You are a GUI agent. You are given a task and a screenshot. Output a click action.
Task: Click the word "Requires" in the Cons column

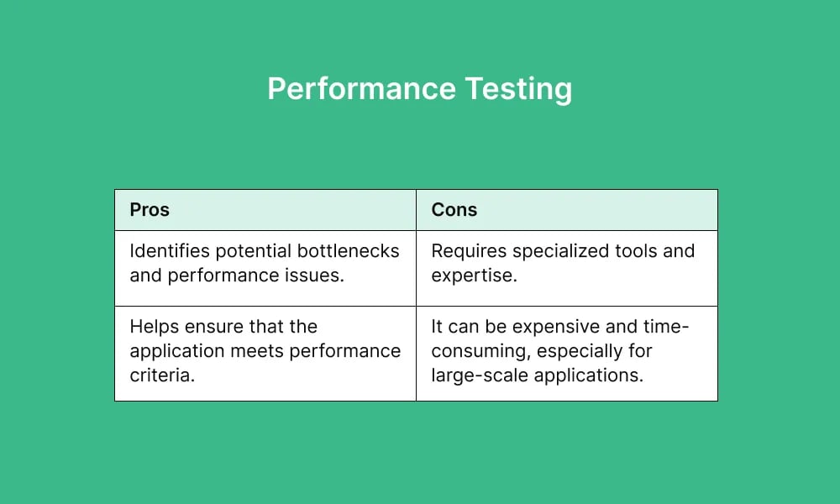click(x=466, y=250)
